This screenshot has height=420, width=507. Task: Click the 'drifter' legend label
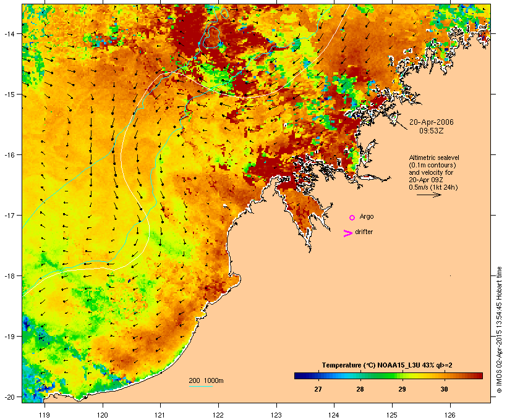click(x=364, y=232)
